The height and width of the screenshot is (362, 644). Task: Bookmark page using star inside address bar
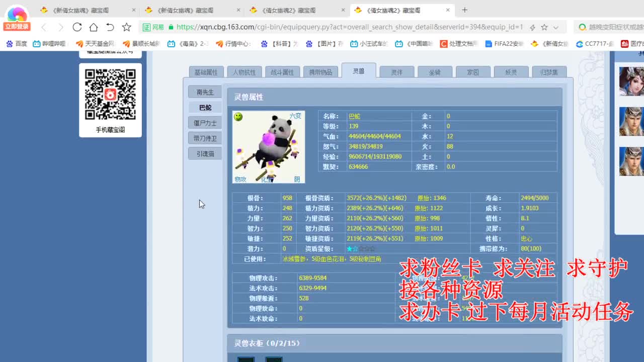tap(544, 27)
